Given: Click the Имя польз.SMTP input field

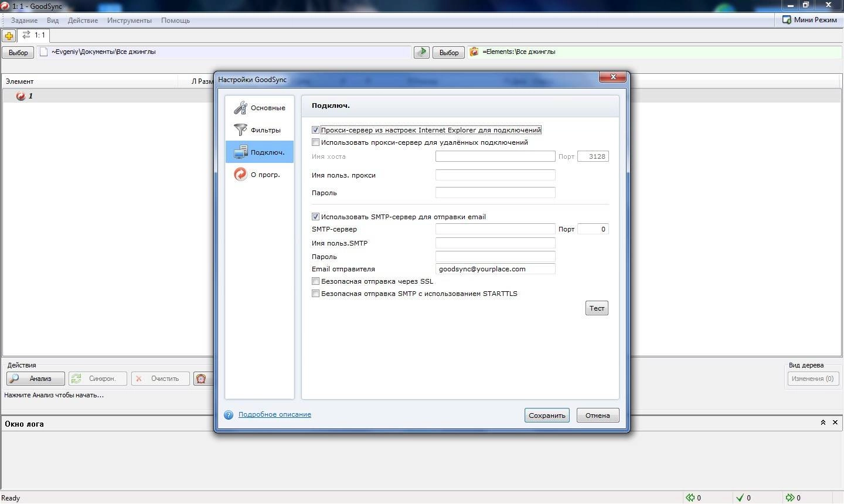Looking at the screenshot, I should (x=495, y=243).
